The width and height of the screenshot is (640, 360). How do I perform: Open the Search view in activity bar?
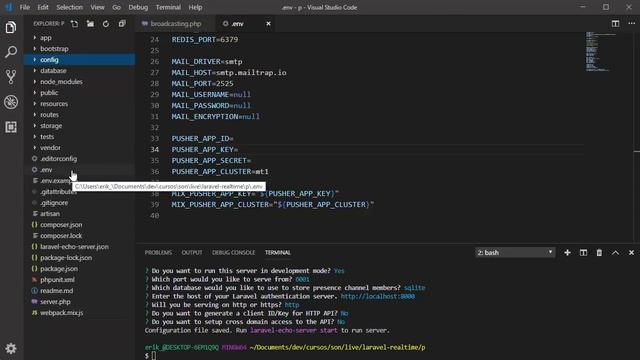tap(11, 52)
